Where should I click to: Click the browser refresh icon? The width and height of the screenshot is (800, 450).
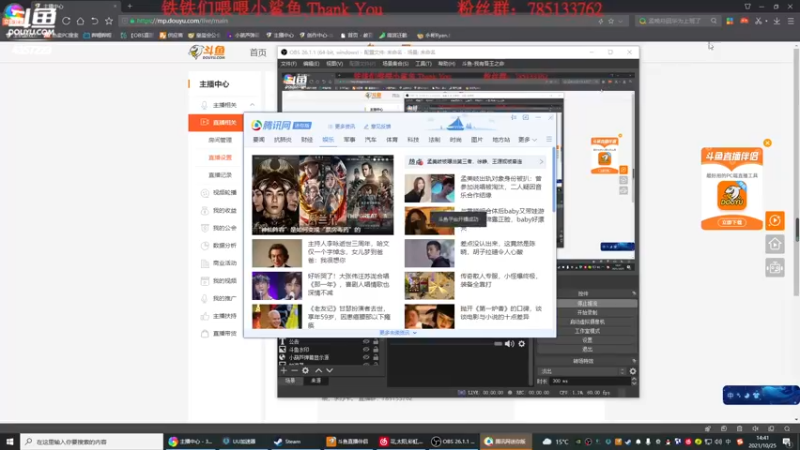coord(66,21)
